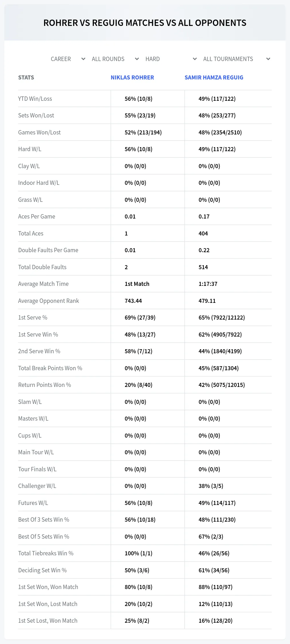Click the chevron next to ALL ROUNDS
This screenshot has height=644, width=290.
tap(137, 59)
